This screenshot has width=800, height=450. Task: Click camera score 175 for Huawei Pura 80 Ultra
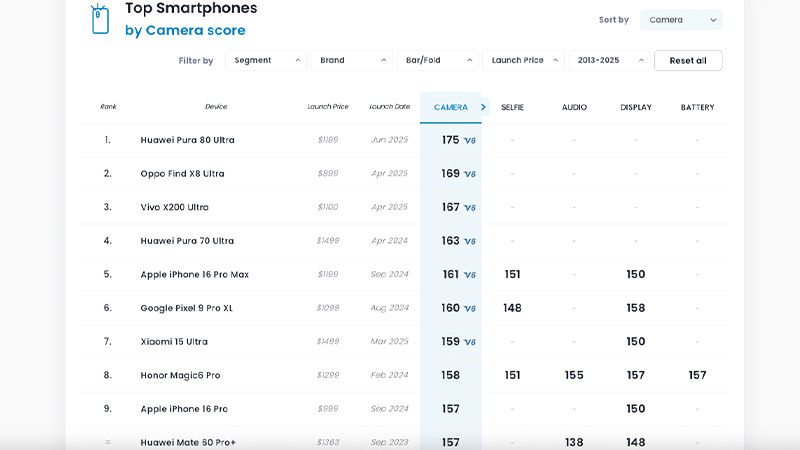(x=451, y=140)
